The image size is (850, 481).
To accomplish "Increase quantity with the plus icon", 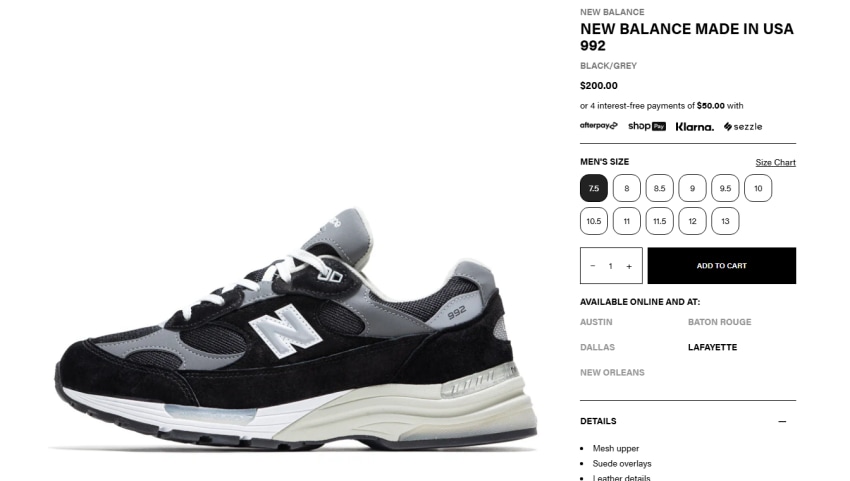I will pyautogui.click(x=629, y=266).
